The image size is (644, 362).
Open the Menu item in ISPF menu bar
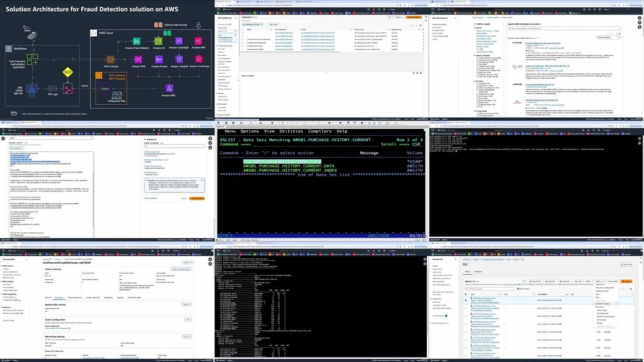point(230,131)
